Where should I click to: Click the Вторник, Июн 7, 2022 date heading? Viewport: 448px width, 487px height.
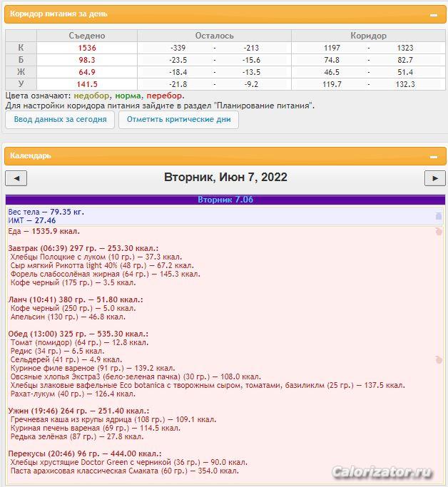(225, 178)
